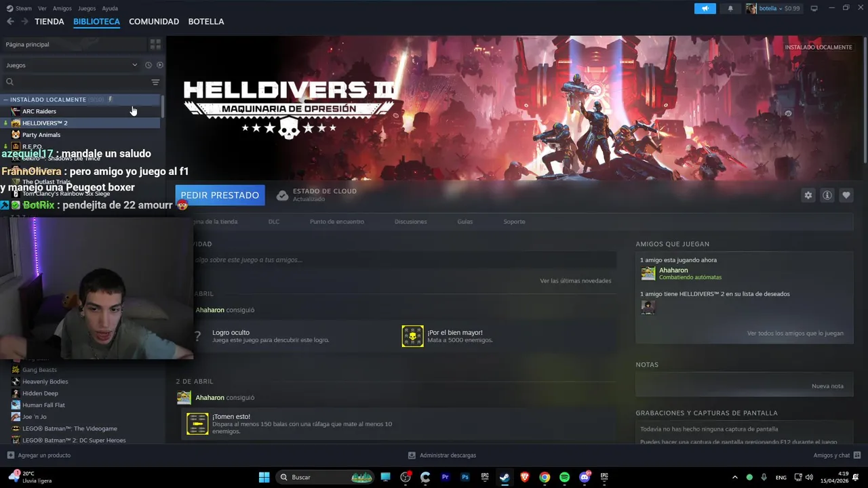Open the Steam announcements megaphone button
This screenshot has width=868, height=488.
click(705, 8)
